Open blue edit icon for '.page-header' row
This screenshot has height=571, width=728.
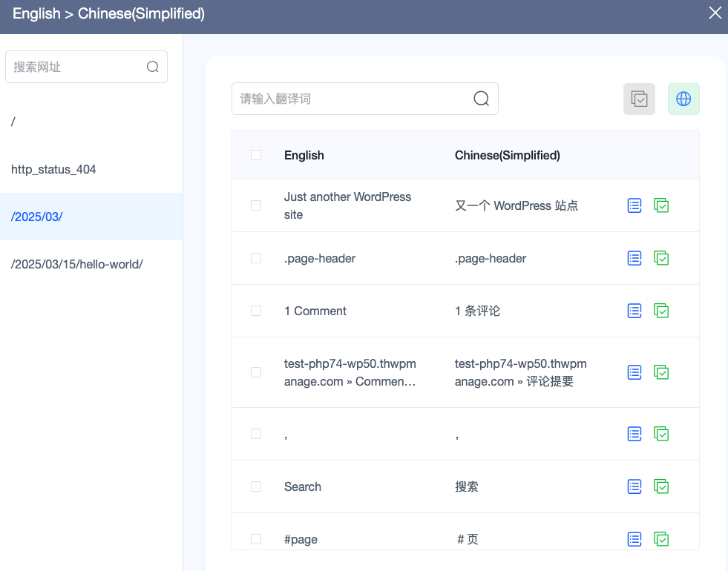[x=634, y=258]
